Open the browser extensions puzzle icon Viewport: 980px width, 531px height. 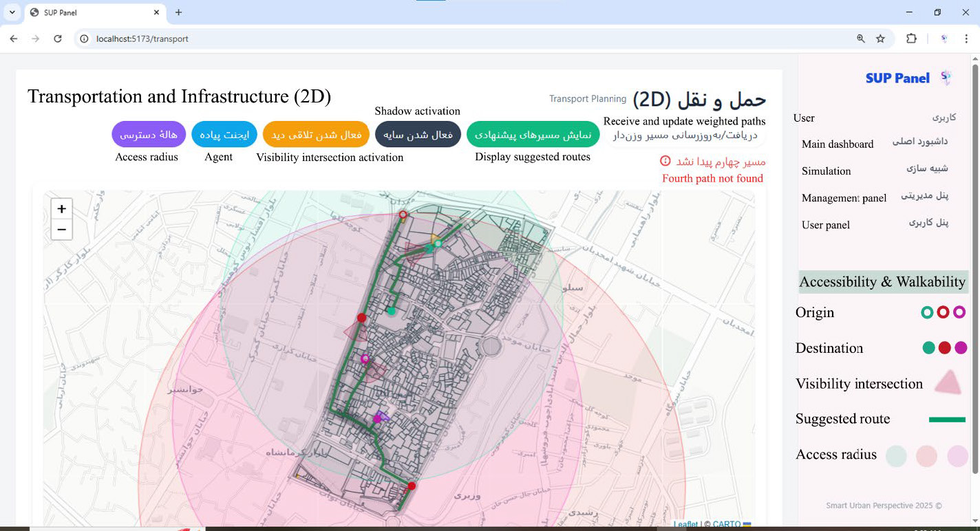tap(911, 39)
